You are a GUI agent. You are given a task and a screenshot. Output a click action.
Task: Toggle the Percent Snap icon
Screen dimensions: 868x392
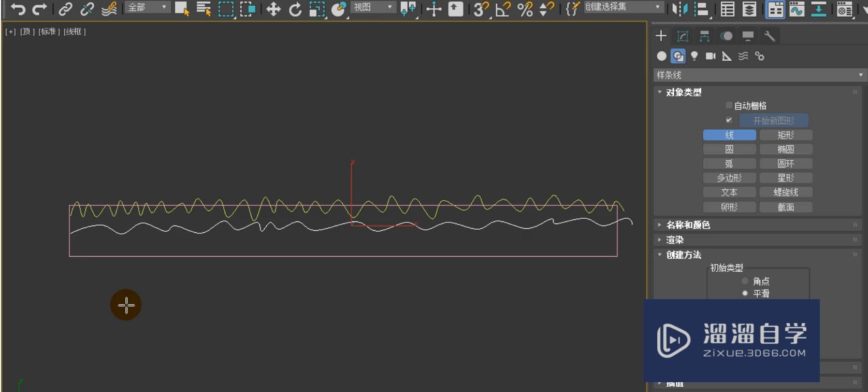tap(525, 9)
